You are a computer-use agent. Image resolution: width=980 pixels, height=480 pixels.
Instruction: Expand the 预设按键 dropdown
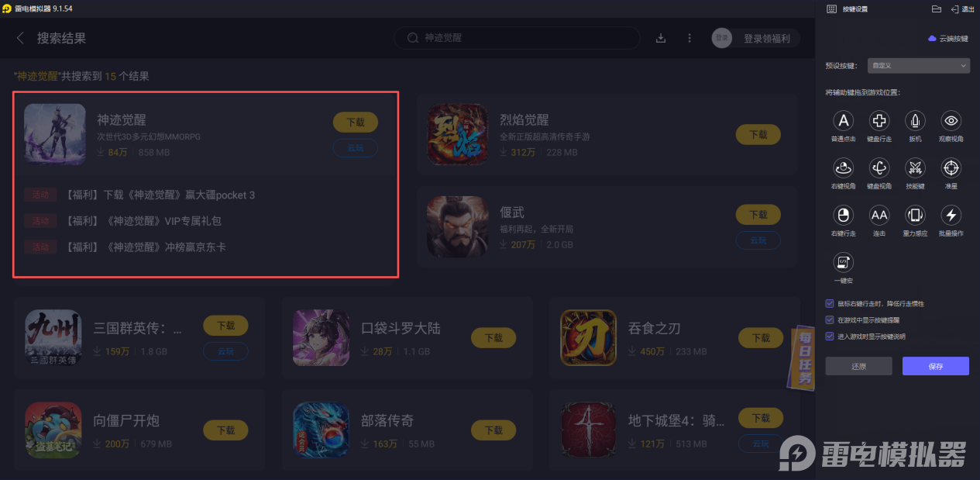(918, 66)
